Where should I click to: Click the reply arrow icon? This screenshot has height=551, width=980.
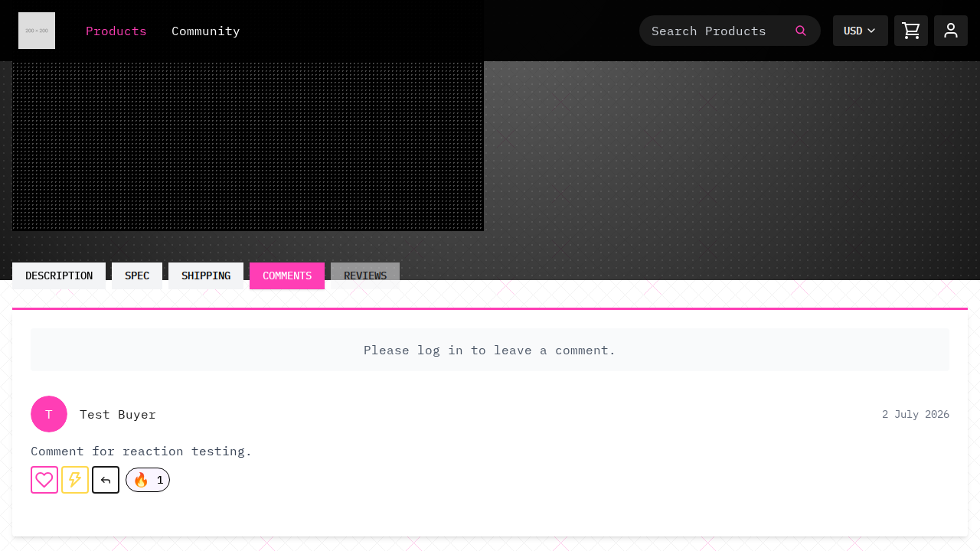(106, 480)
